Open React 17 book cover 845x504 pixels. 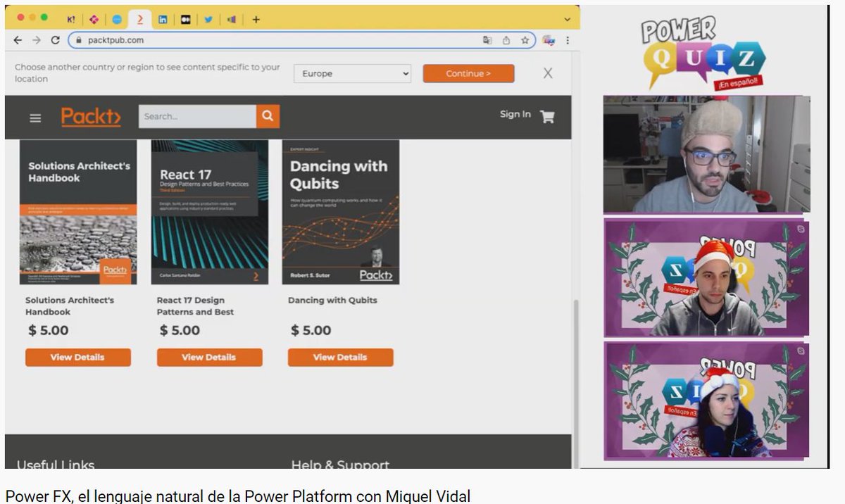point(210,212)
